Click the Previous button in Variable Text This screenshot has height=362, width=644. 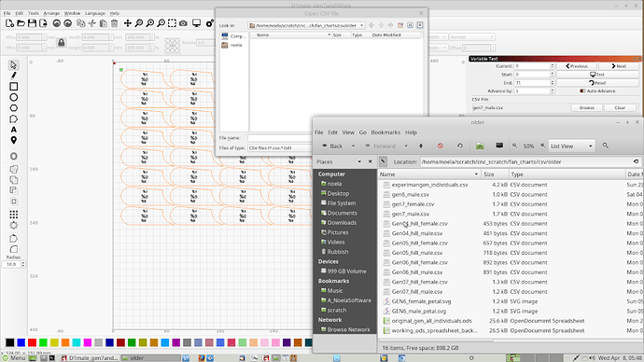click(x=577, y=66)
